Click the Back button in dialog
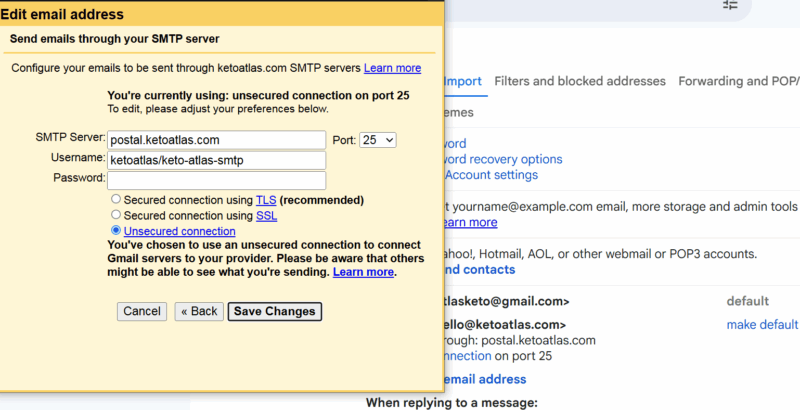 [199, 312]
